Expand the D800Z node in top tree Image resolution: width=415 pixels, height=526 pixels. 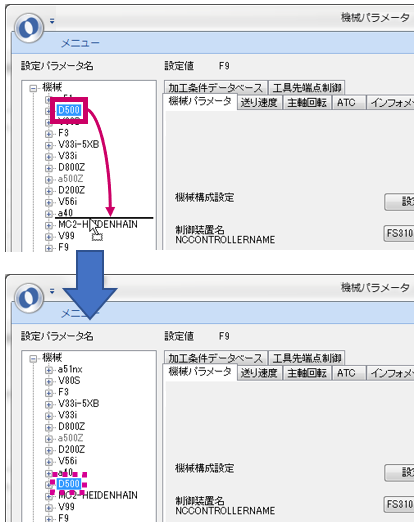(x=49, y=168)
